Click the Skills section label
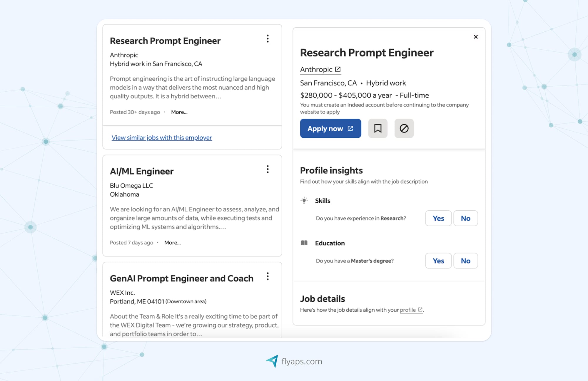Screen dimensions: 588x381 (323, 201)
